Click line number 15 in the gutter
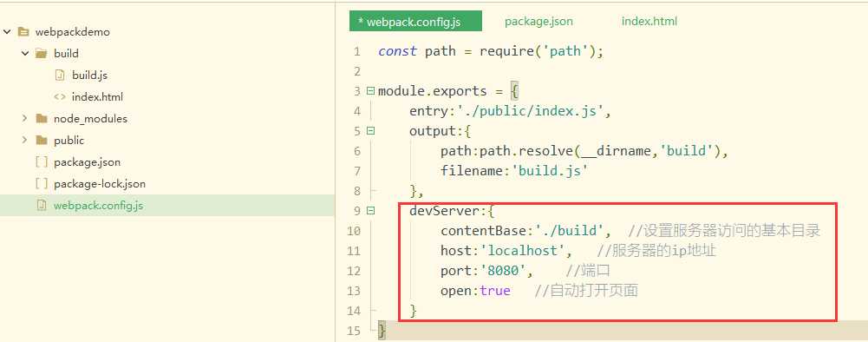Screen dimensions: 868x342 pos(354,331)
